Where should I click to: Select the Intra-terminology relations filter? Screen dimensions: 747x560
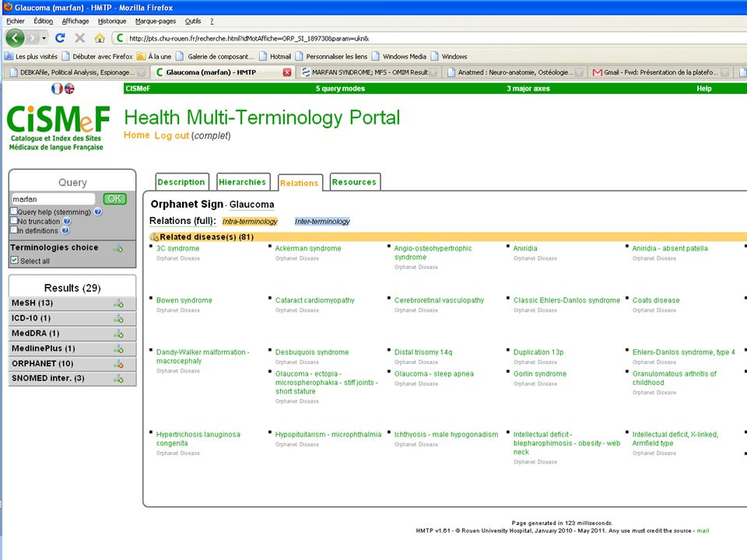pyautogui.click(x=250, y=222)
